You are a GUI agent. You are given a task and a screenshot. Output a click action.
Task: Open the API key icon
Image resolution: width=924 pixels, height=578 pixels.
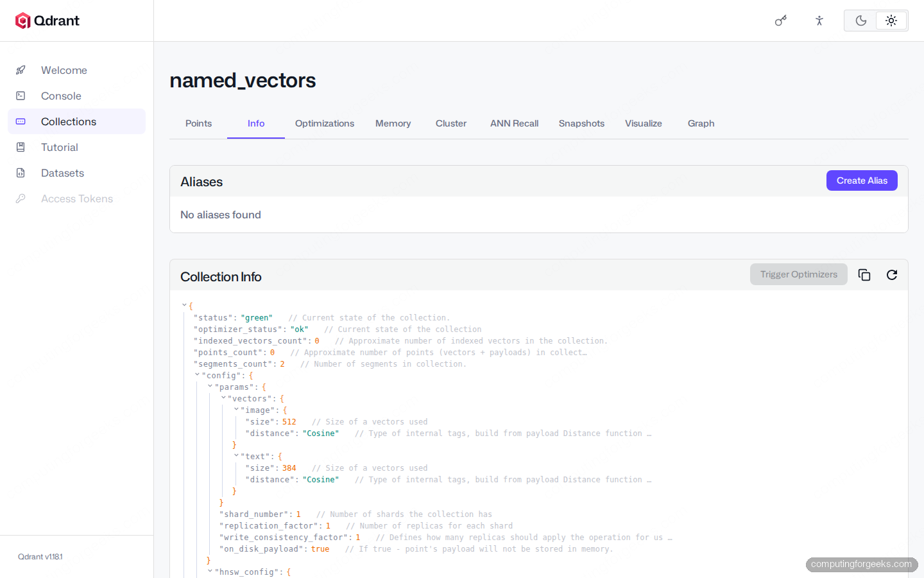781,21
